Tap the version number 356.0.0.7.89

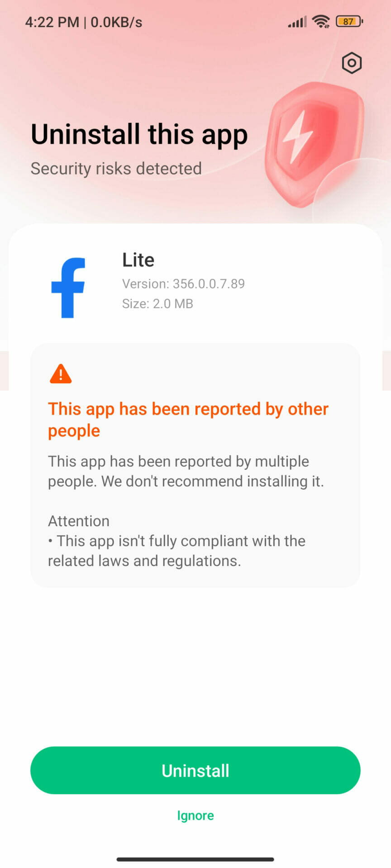coord(183,283)
